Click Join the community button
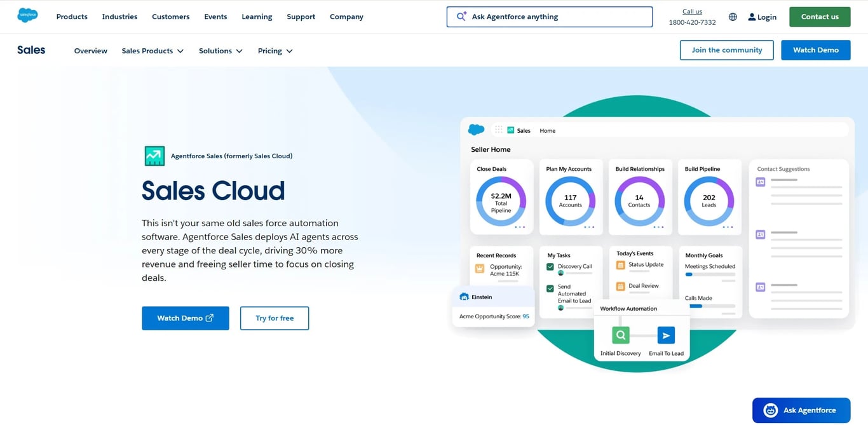 [x=726, y=50]
